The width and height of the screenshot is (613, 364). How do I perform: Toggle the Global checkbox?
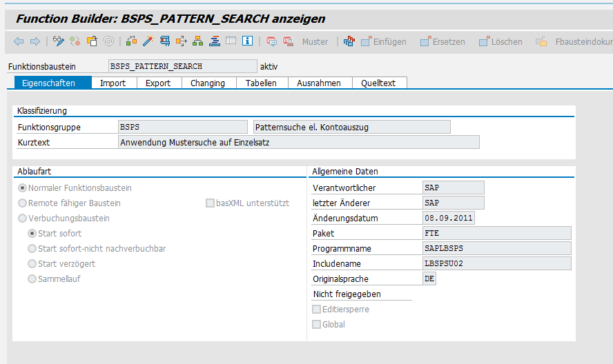coord(317,325)
